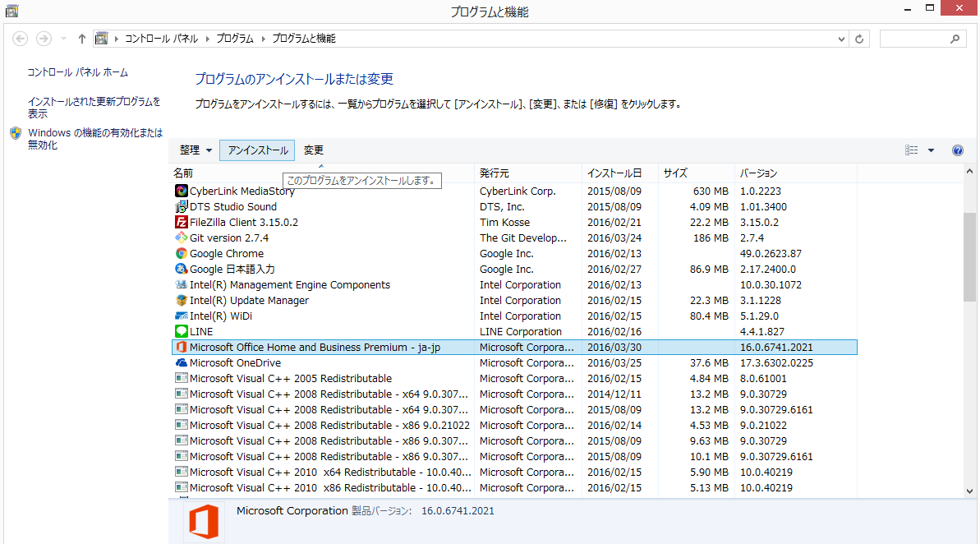Click the search magnifier icon
The image size is (980, 544).
pyautogui.click(x=955, y=39)
